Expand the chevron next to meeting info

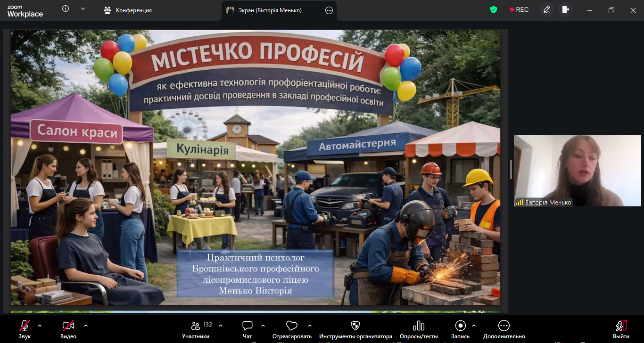click(x=83, y=9)
